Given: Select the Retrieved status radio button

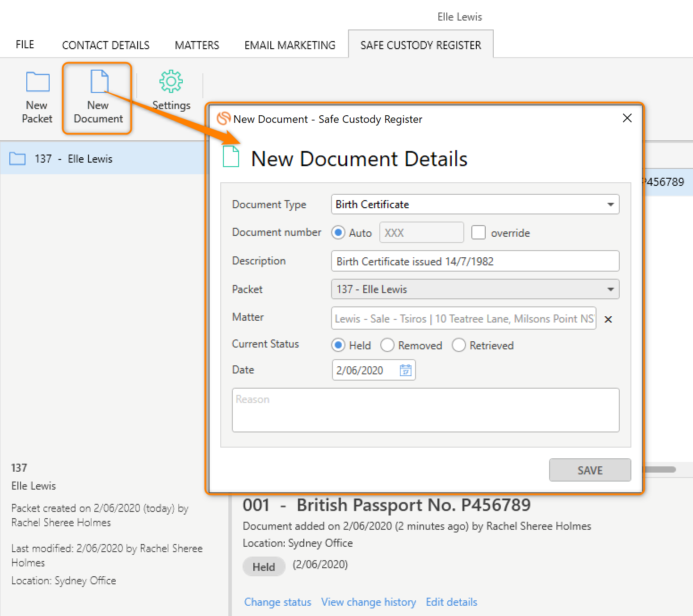Looking at the screenshot, I should coord(459,345).
